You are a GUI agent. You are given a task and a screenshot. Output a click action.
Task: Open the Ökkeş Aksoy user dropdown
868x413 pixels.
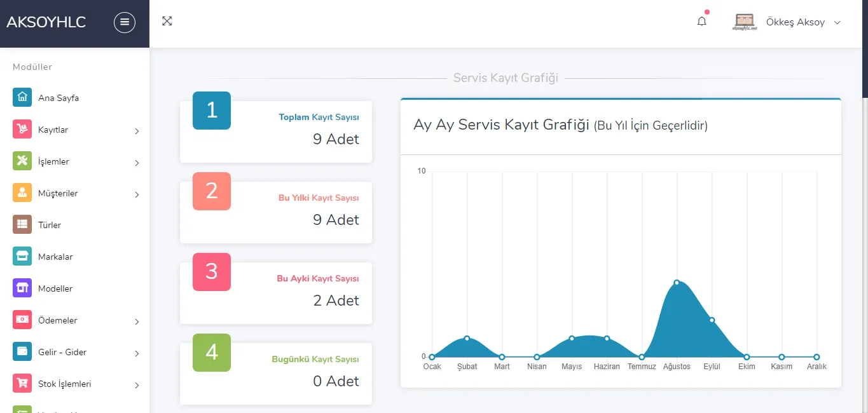pyautogui.click(x=803, y=22)
